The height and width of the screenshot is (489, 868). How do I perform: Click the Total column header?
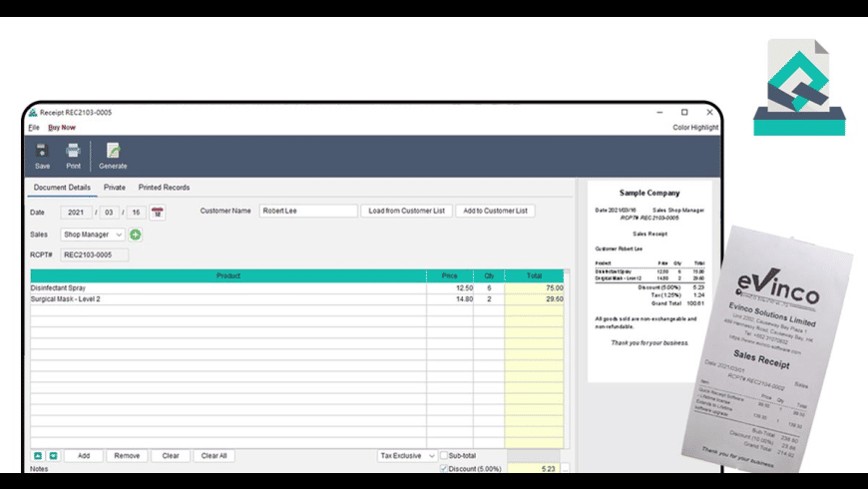coord(534,275)
